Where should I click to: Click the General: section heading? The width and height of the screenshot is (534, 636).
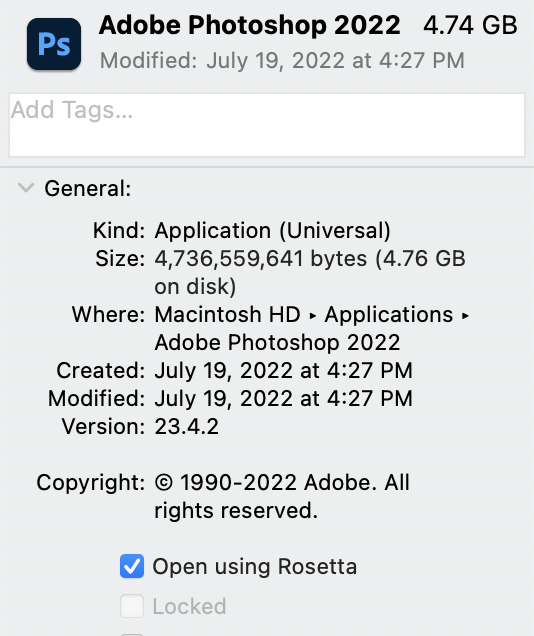click(88, 189)
